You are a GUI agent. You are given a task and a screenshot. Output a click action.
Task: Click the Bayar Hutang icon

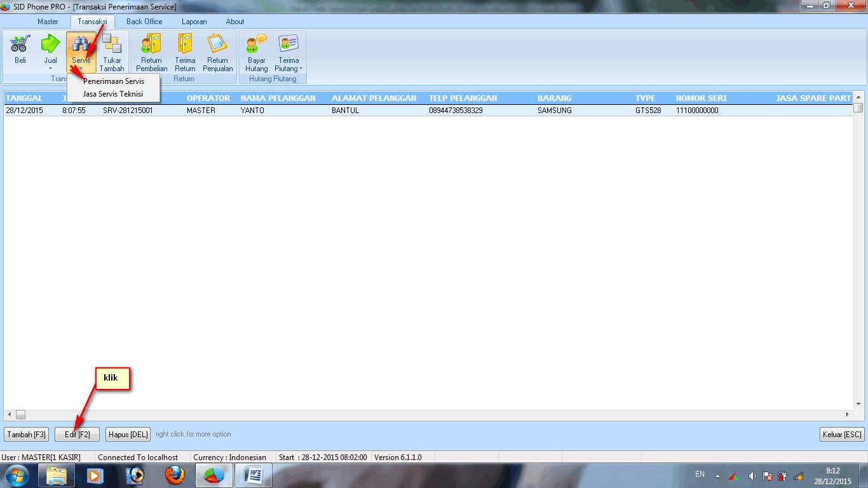coord(257,46)
